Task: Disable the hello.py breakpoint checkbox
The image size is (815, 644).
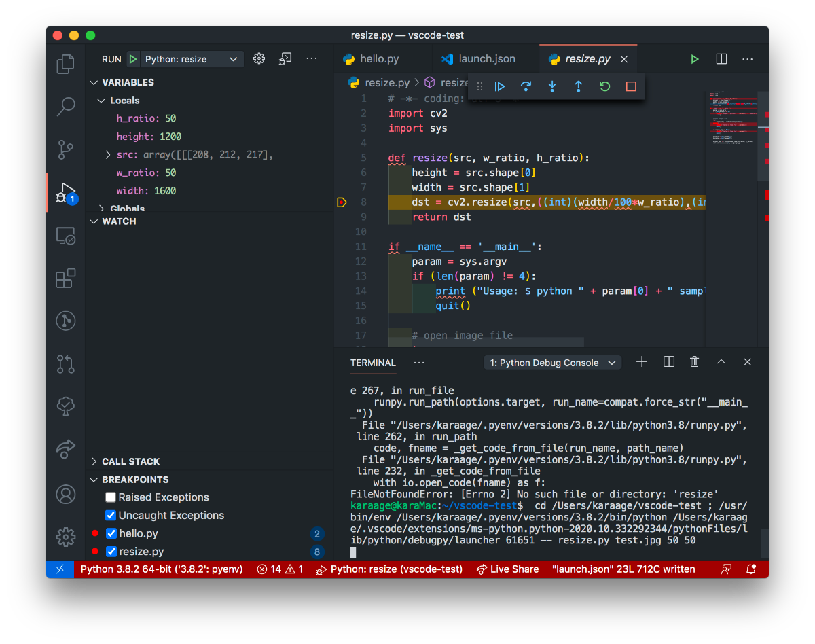Action: (112, 534)
